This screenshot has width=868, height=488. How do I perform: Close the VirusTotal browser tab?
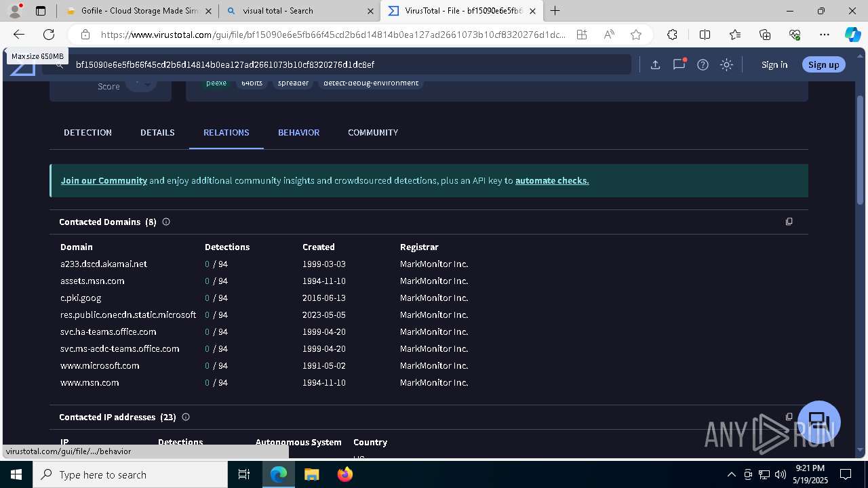click(532, 11)
